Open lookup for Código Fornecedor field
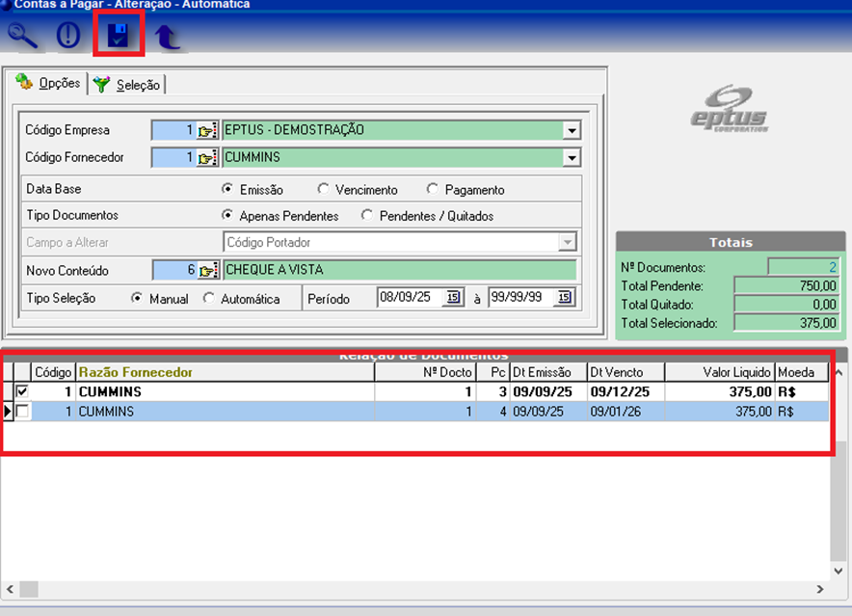Viewport: 852px width, 616px height. [207, 157]
